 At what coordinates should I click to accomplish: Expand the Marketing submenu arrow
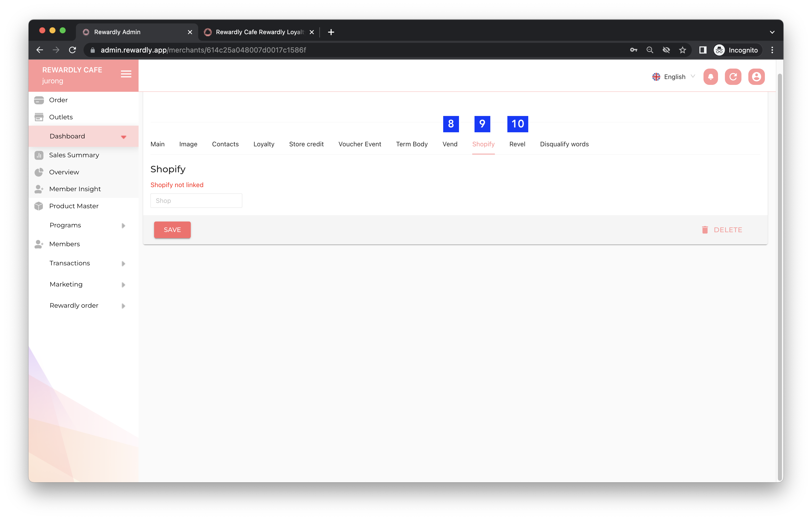point(123,285)
